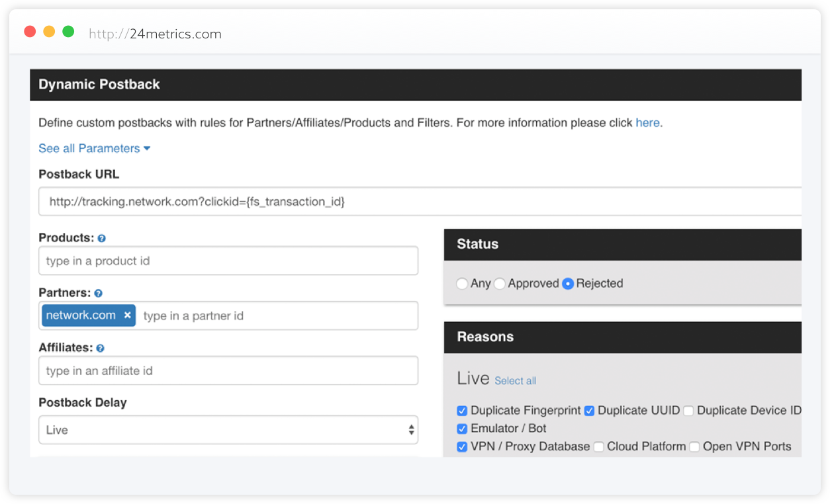The width and height of the screenshot is (830, 504).
Task: Click the network.com partner tag text
Action: point(81,315)
